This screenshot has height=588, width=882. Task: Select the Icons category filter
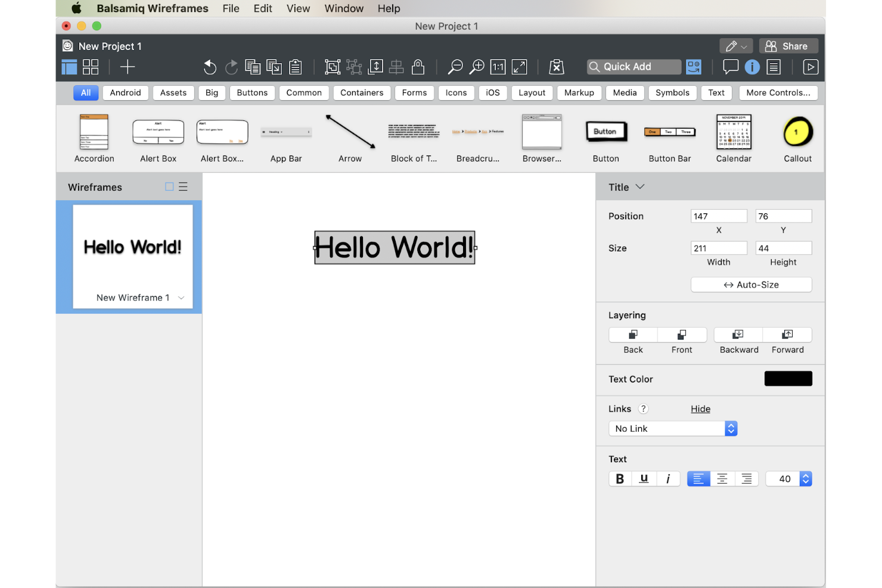[456, 92]
